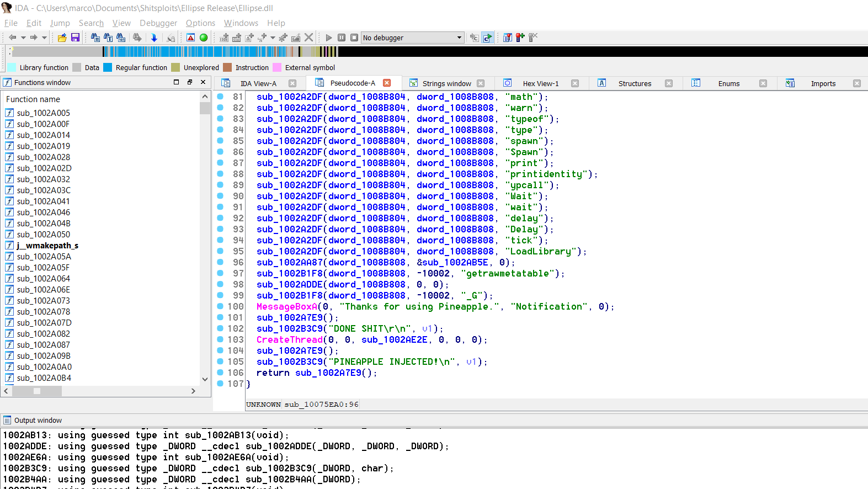Select function j__wmakepath_s in the list
The height and width of the screenshot is (489, 868).
pos(47,246)
